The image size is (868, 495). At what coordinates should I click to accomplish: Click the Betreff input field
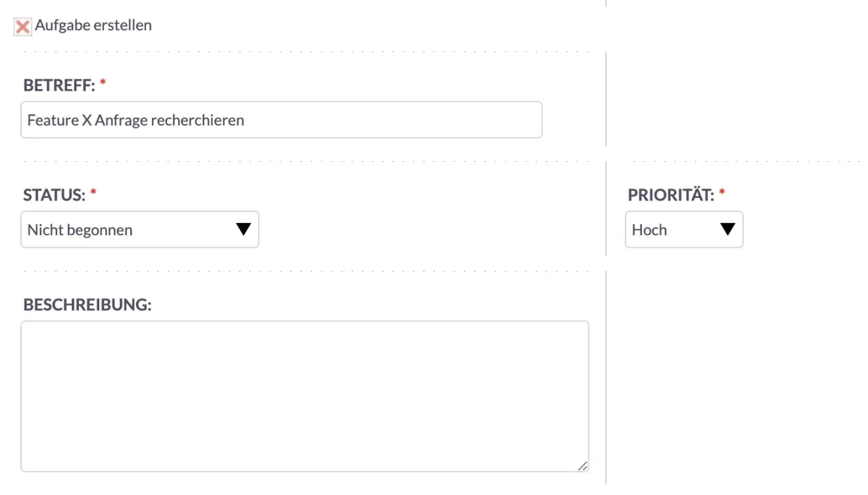pyautogui.click(x=281, y=120)
